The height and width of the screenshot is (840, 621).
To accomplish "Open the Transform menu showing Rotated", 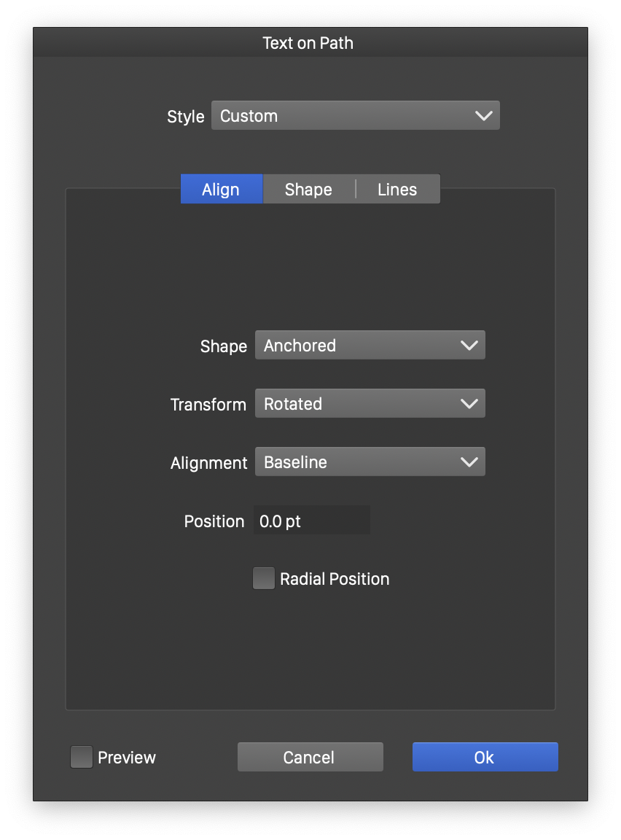I will (x=370, y=404).
